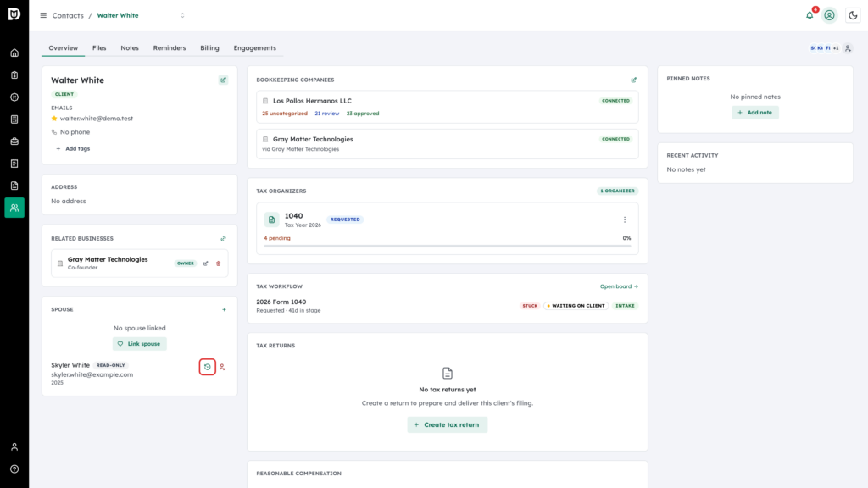Click Add tags under the contact
The image size is (868, 488).
click(x=73, y=149)
